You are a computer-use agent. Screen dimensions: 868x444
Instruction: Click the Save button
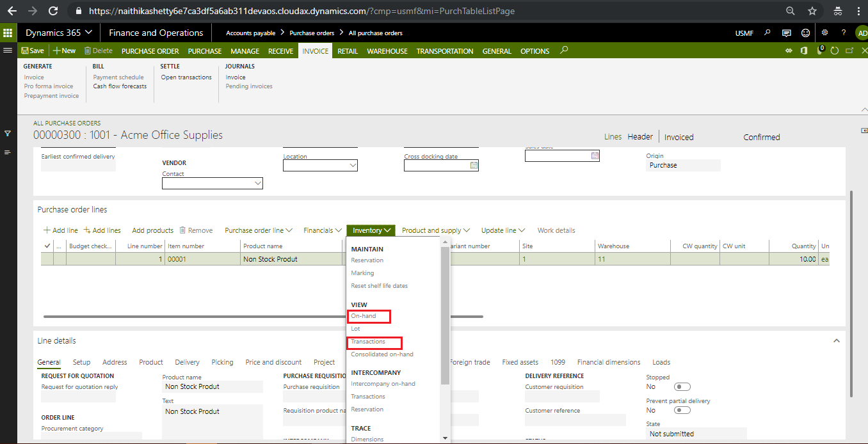coord(33,51)
